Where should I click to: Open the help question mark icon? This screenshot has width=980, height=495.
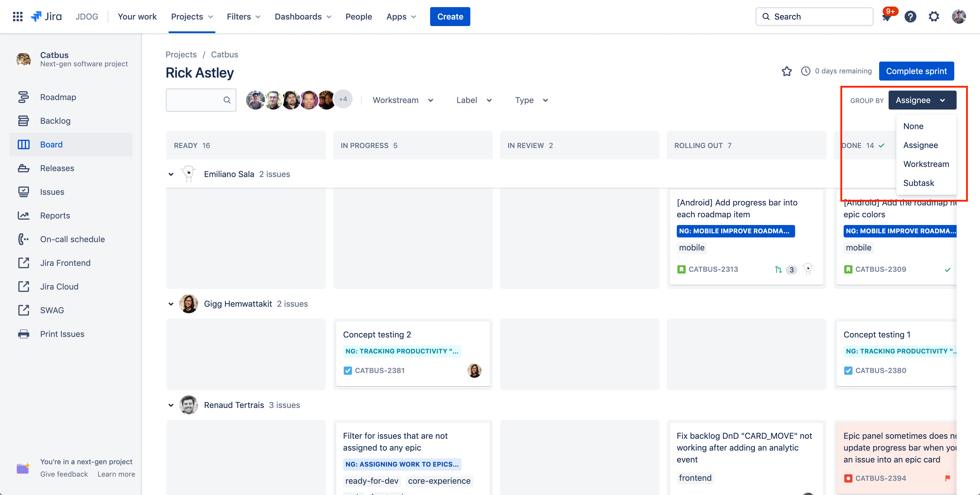[x=910, y=17]
